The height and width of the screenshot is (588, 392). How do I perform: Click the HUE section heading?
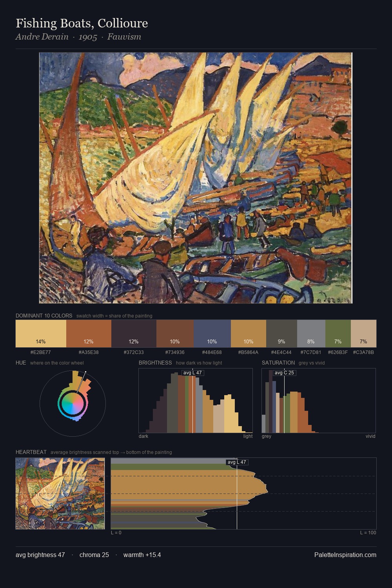point(21,363)
